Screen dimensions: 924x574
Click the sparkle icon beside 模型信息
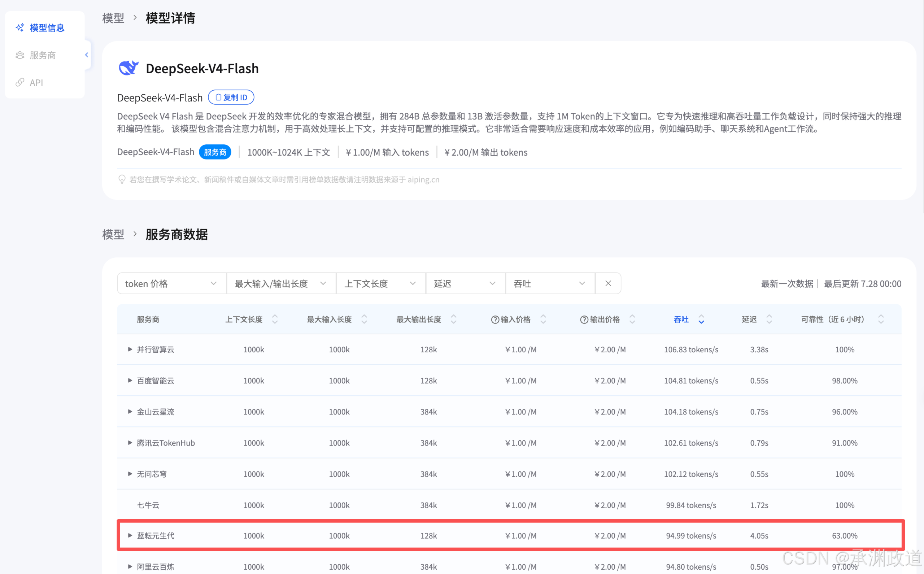[20, 28]
